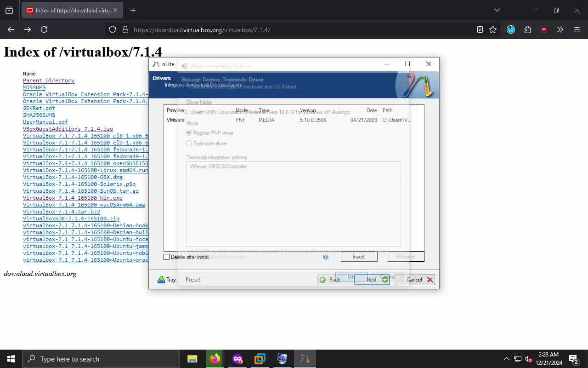This screenshot has width=588, height=368.
Task: Open SDKRef.pdf link
Action: point(39,108)
